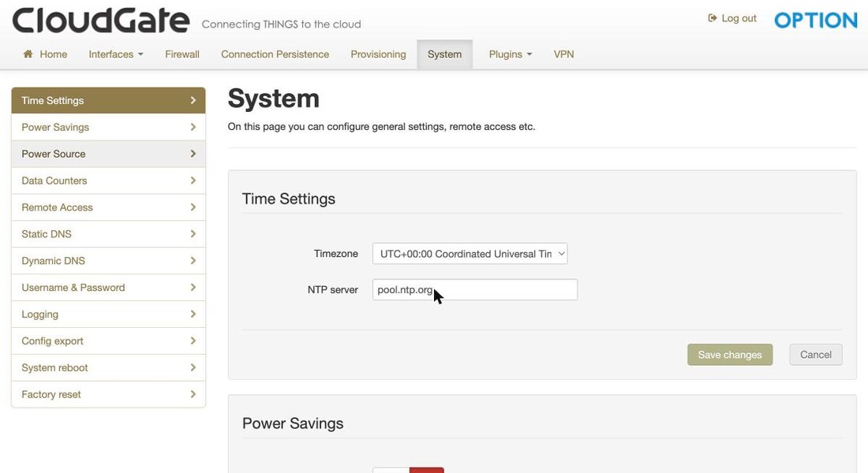Toggle the Power Savings switch
This screenshot has width=868, height=473.
click(x=408, y=470)
